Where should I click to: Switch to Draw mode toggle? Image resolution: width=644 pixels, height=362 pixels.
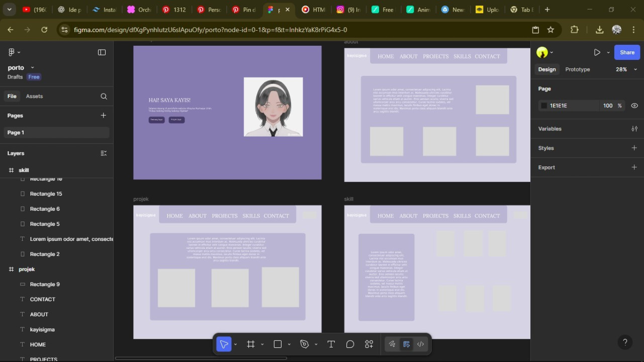coord(392,344)
